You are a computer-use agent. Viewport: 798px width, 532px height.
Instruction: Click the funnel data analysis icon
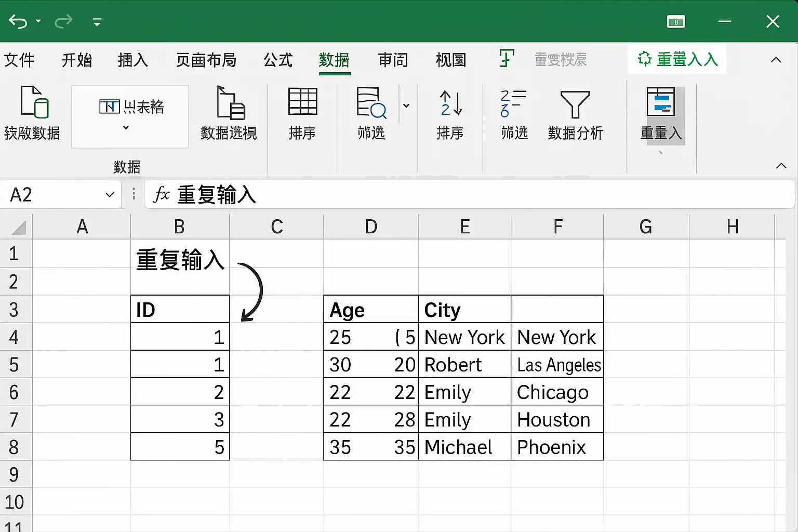tap(575, 104)
